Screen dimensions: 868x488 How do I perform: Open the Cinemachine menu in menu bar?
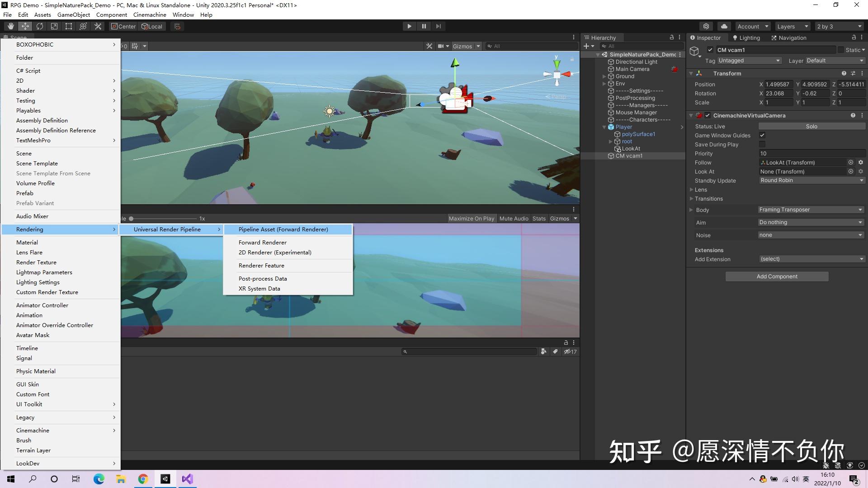click(150, 14)
